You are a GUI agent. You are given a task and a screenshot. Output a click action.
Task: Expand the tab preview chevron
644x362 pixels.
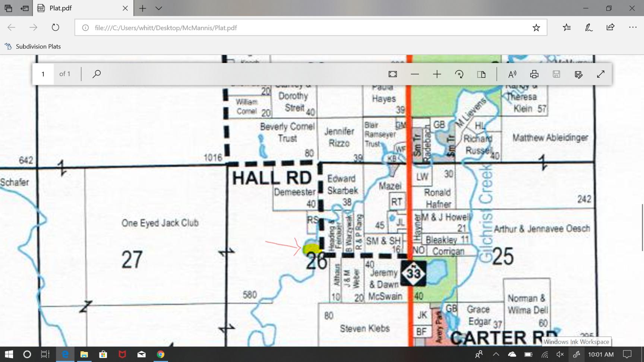tap(159, 8)
